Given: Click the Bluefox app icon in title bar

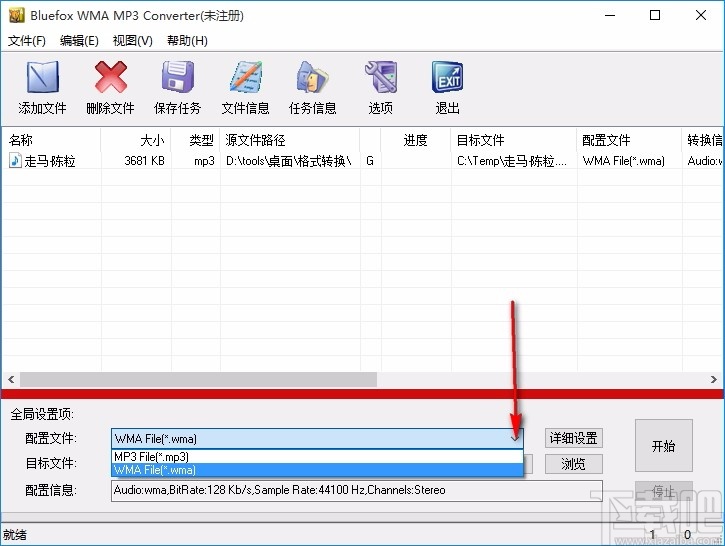Looking at the screenshot, I should (17, 15).
